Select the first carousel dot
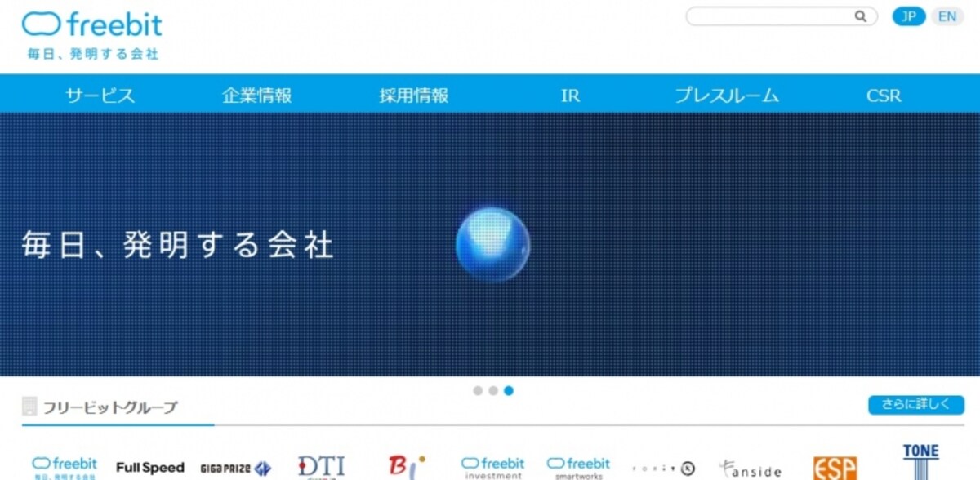980x480 pixels. click(x=478, y=390)
